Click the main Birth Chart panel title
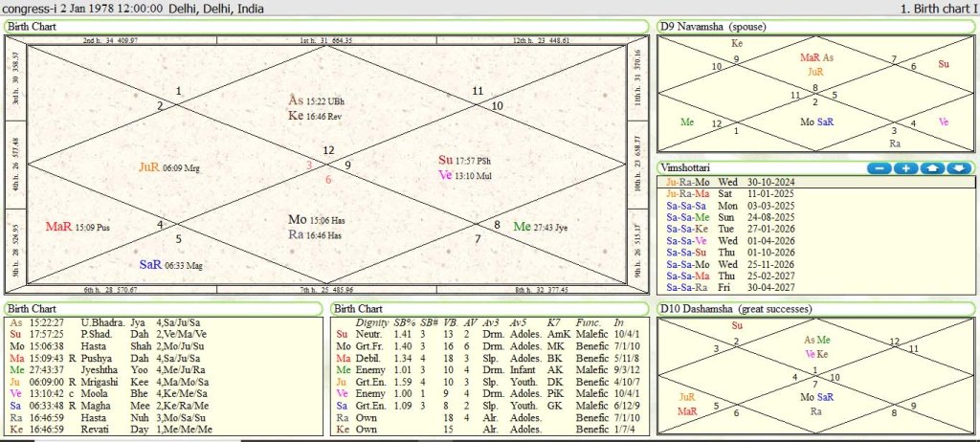This screenshot has width=980, height=442. click(32, 27)
